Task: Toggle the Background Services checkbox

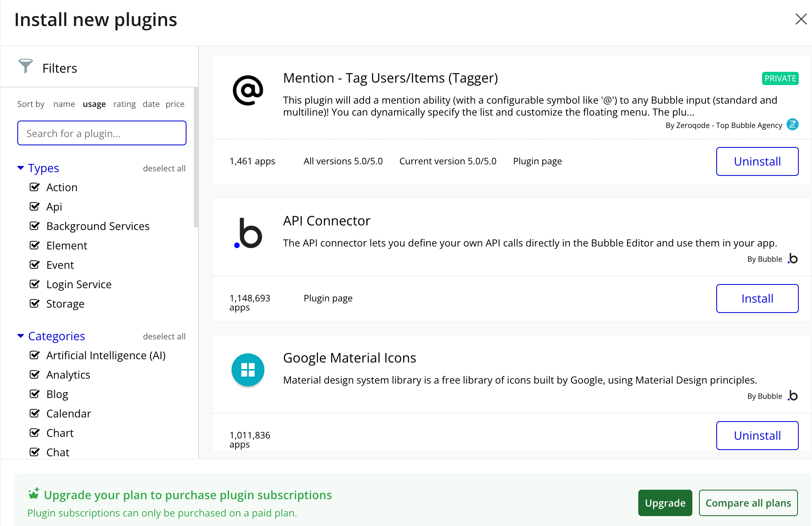Action: [35, 226]
